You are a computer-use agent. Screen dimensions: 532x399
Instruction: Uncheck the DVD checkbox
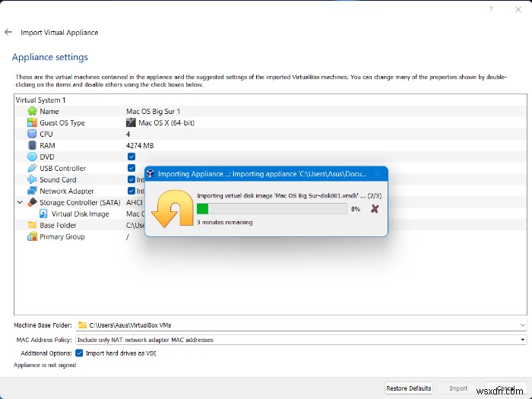click(x=131, y=157)
